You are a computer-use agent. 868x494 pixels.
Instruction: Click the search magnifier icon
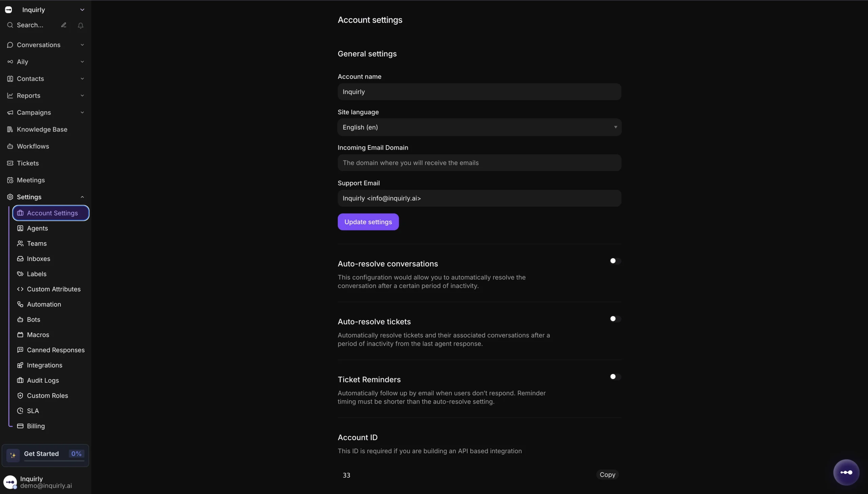coord(10,25)
